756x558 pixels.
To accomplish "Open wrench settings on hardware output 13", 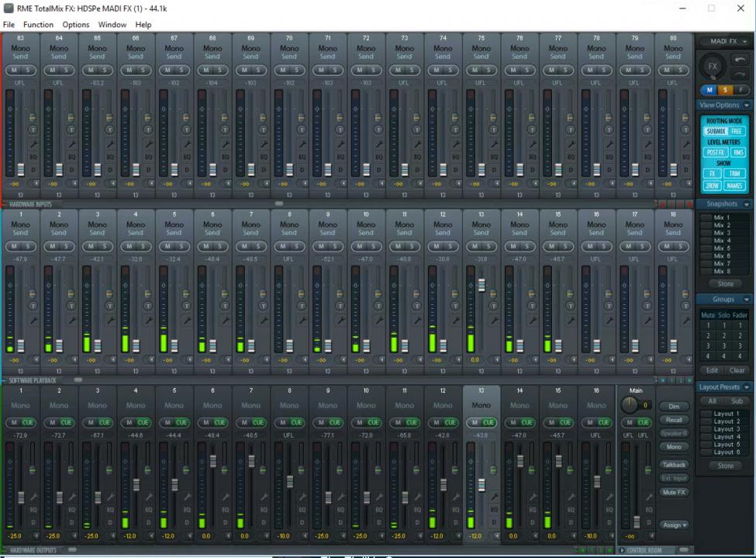I will (x=494, y=497).
